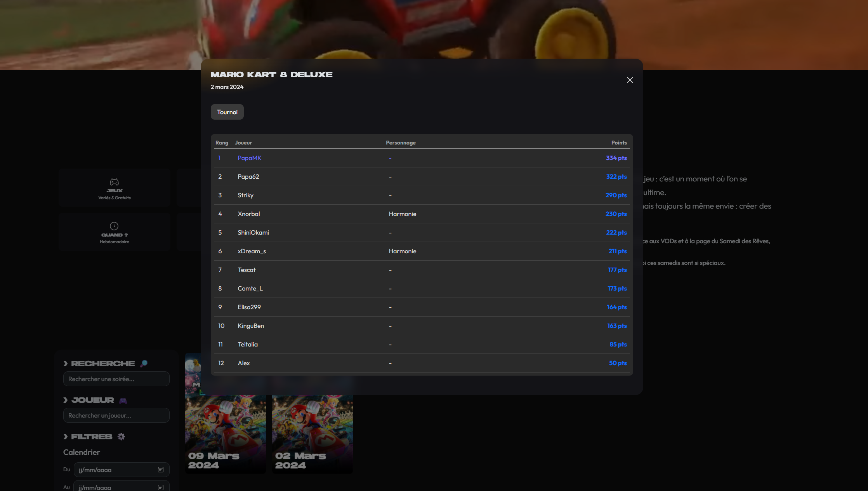Focus the Rechercher une soirée input

tap(116, 379)
